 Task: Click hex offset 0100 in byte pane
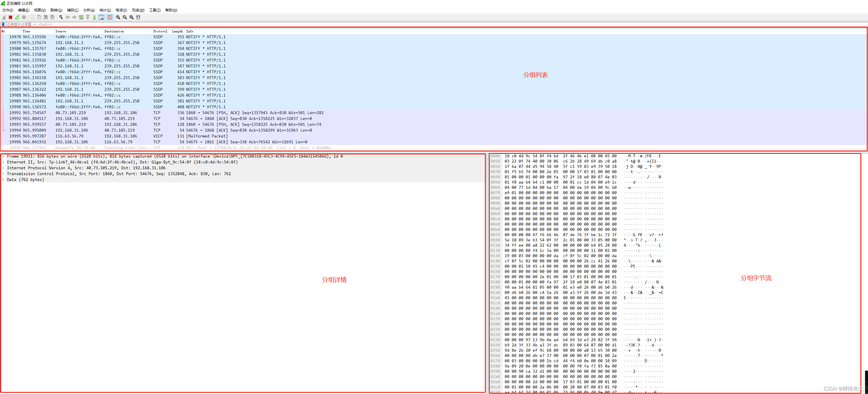[x=495, y=240]
